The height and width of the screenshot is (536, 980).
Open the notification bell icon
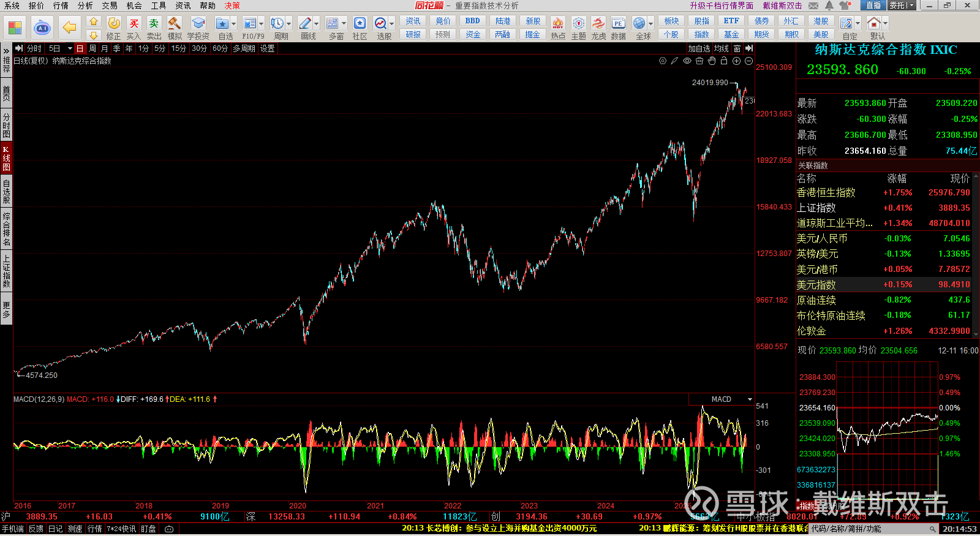(x=829, y=6)
